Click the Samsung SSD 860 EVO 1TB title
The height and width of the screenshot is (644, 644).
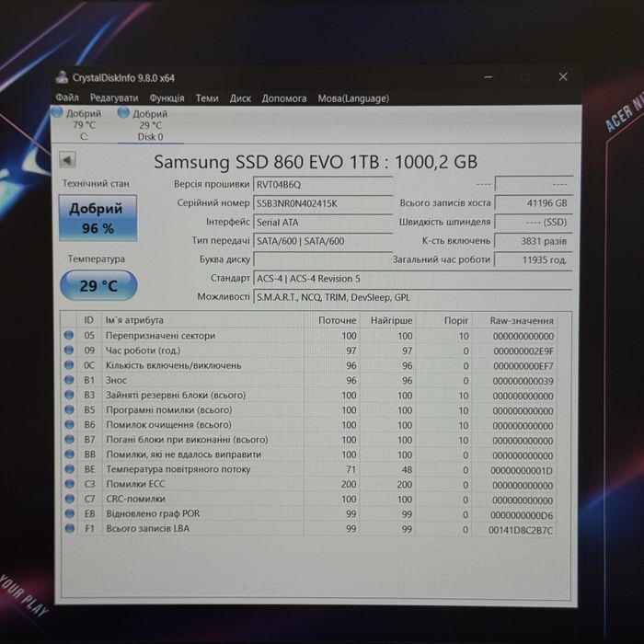pos(316,162)
